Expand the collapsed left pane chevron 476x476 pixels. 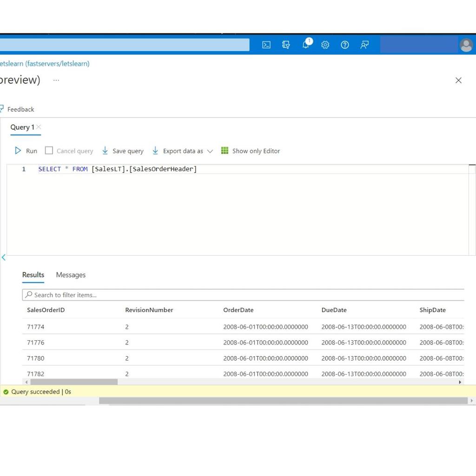(x=4, y=257)
